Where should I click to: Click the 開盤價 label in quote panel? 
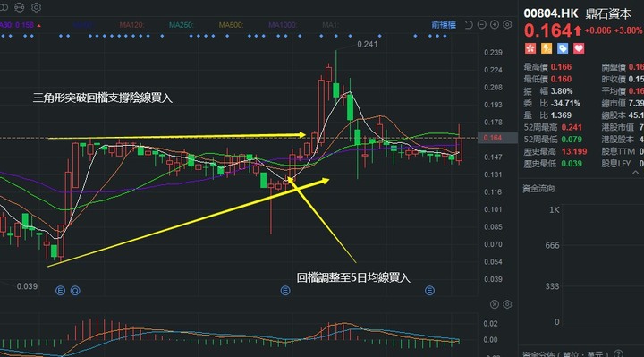614,67
